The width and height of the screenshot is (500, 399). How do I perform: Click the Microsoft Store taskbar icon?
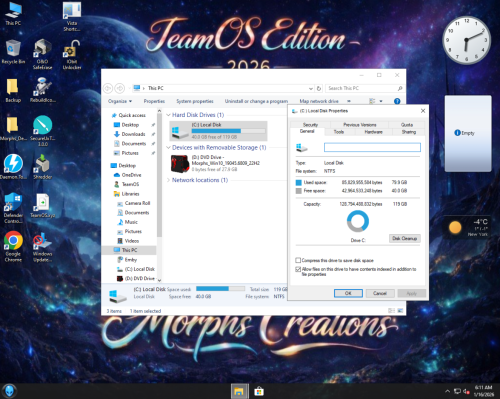coord(259,391)
